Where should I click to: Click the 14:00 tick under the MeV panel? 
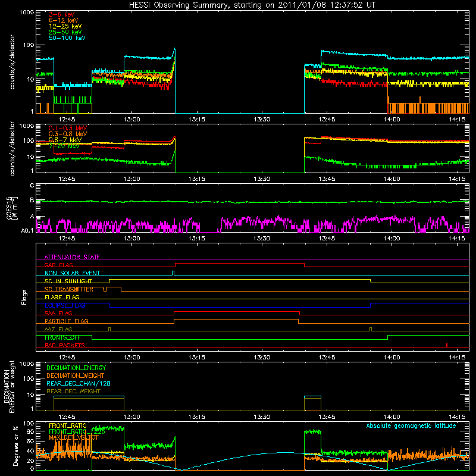point(392,179)
